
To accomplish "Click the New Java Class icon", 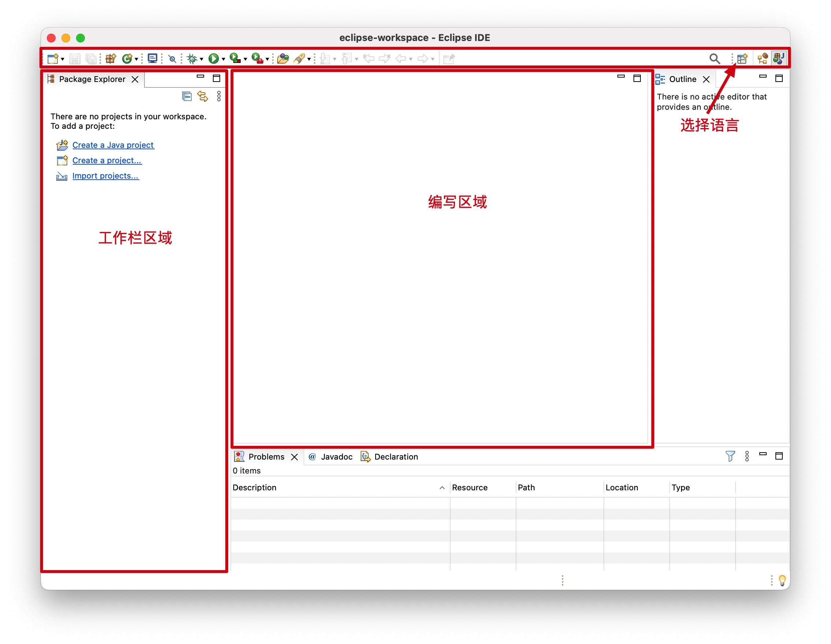I will (127, 59).
